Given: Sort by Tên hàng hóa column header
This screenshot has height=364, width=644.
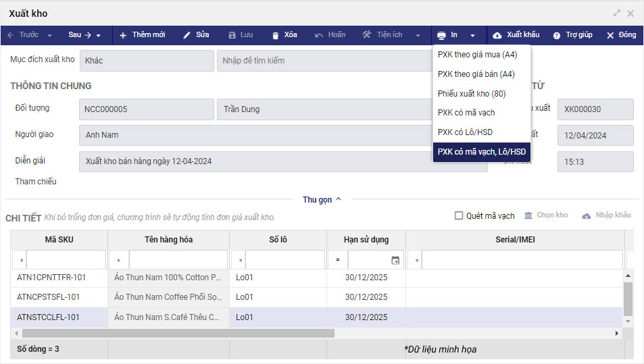Looking at the screenshot, I should click(x=168, y=240).
